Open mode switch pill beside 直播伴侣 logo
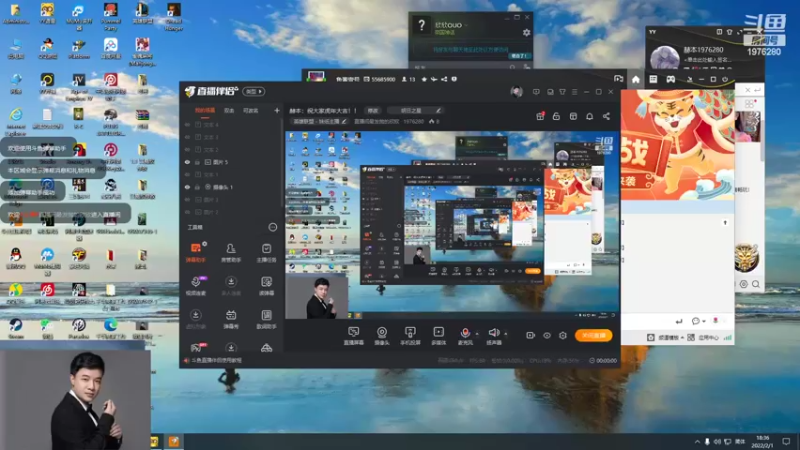This screenshot has height=450, width=800. coord(254,91)
